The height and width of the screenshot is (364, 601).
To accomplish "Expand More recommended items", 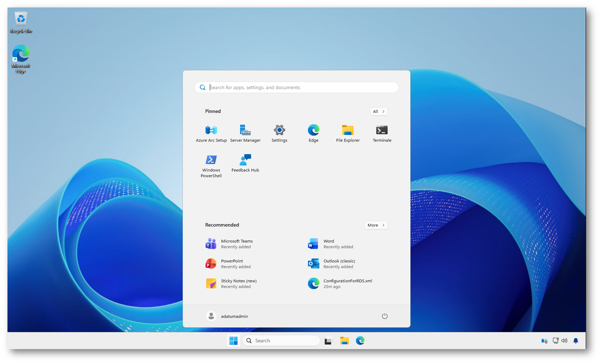I will pyautogui.click(x=376, y=225).
